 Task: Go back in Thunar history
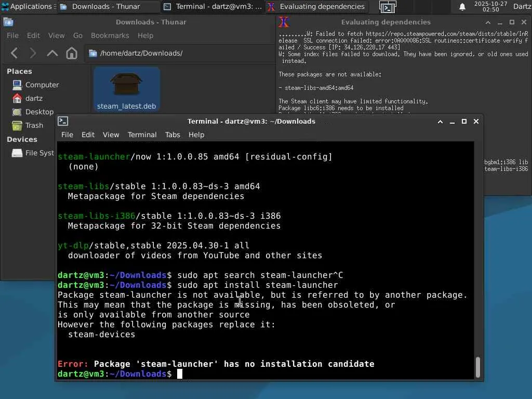(x=14, y=54)
